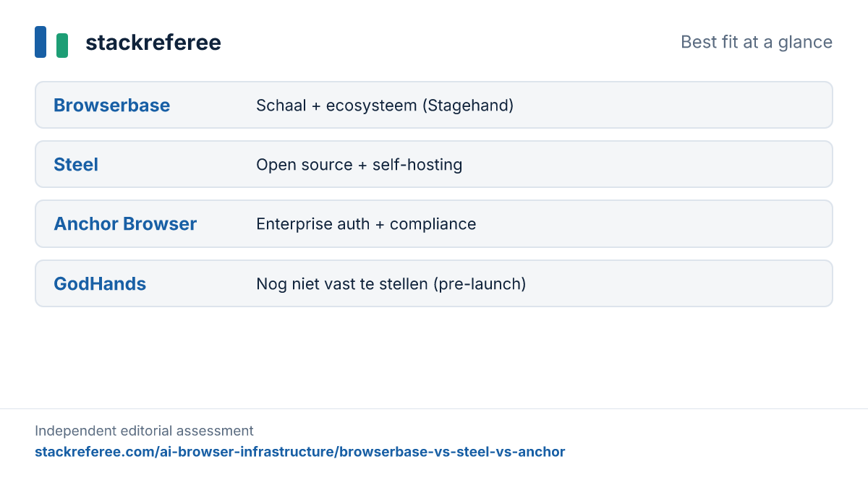The width and height of the screenshot is (868, 480).
Task: Click the stackreferee brand name
Action: tap(153, 43)
